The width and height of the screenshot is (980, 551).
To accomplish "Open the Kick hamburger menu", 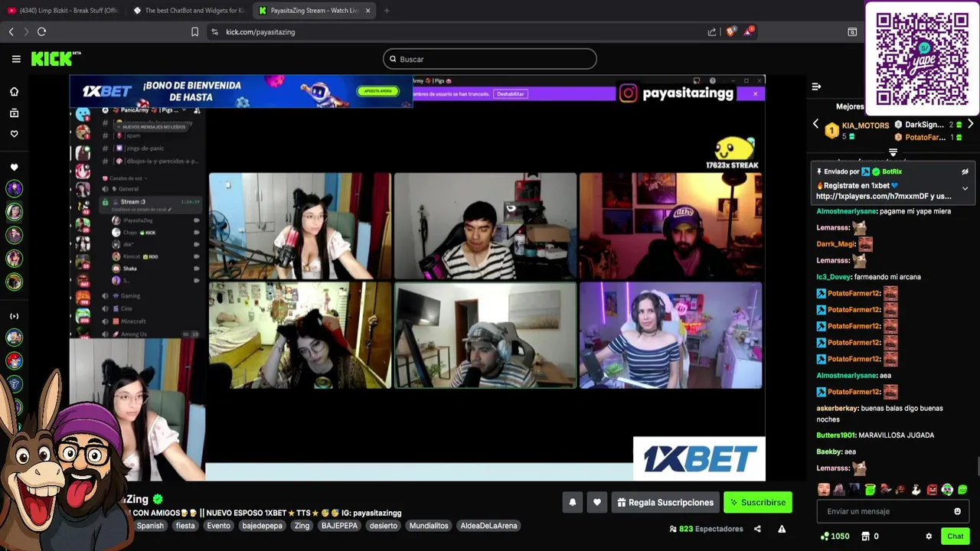I will [x=16, y=59].
